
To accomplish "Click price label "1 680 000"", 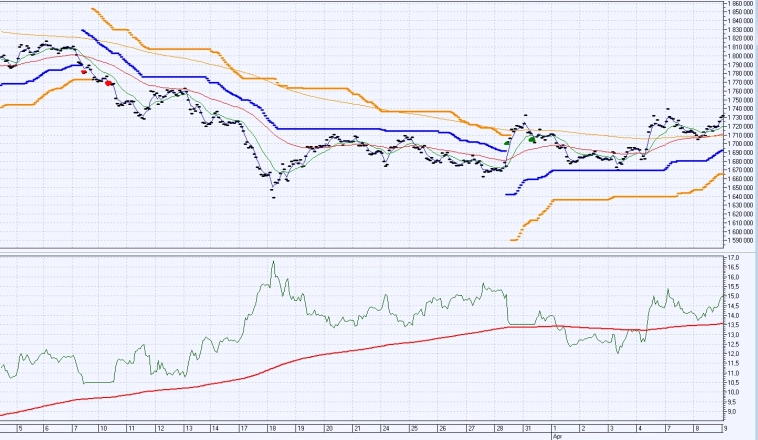I will [x=741, y=161].
